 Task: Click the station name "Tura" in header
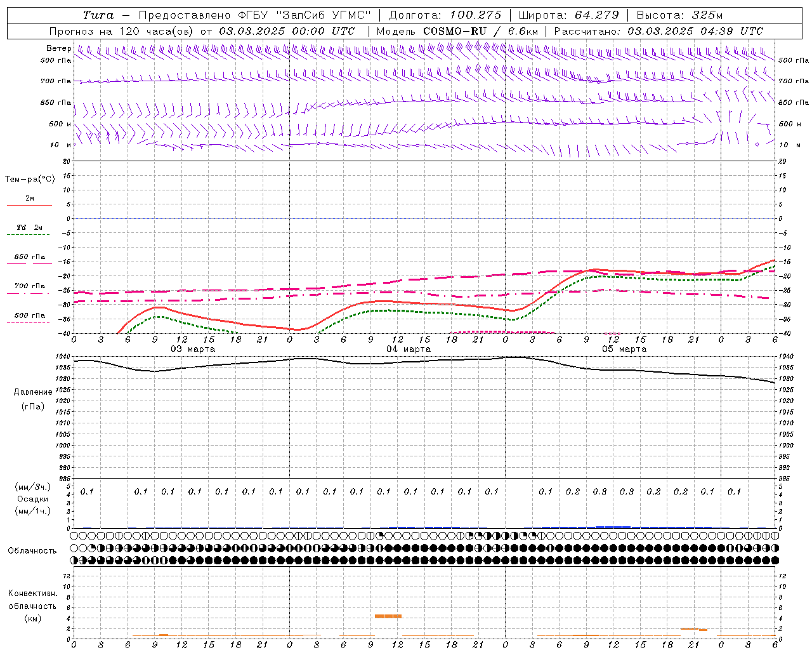click(98, 15)
